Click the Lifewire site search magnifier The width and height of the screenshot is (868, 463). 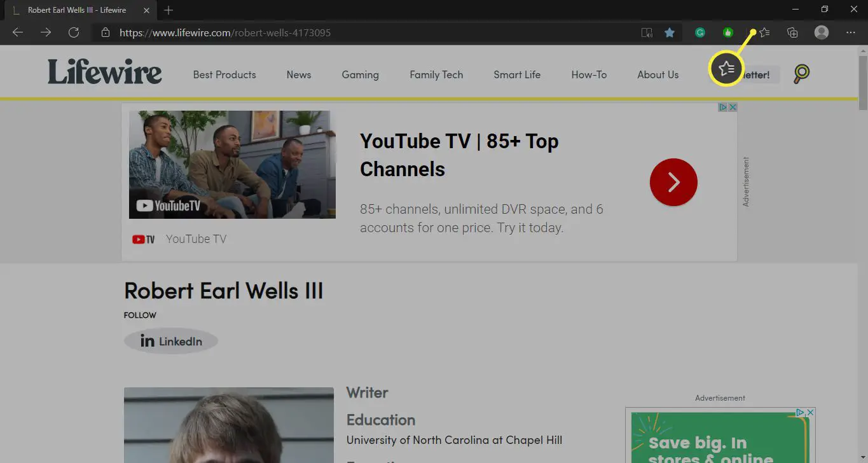pos(802,74)
